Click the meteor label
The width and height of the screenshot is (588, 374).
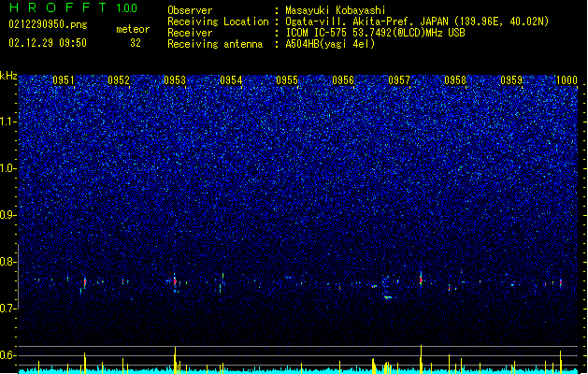133,29
